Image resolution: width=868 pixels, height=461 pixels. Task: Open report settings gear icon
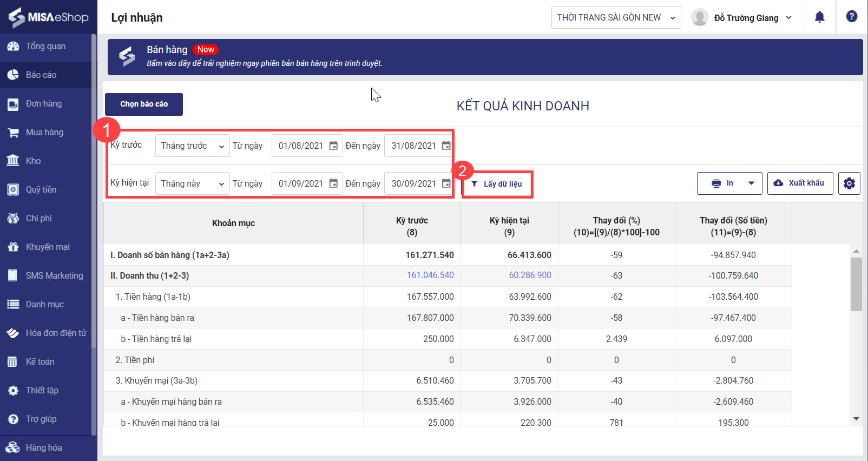point(849,183)
